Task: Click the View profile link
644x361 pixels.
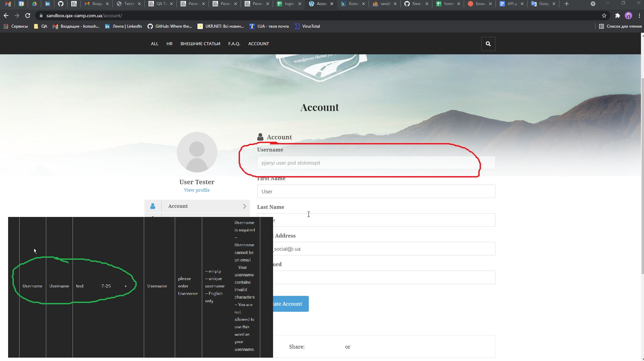Action: pos(197,190)
